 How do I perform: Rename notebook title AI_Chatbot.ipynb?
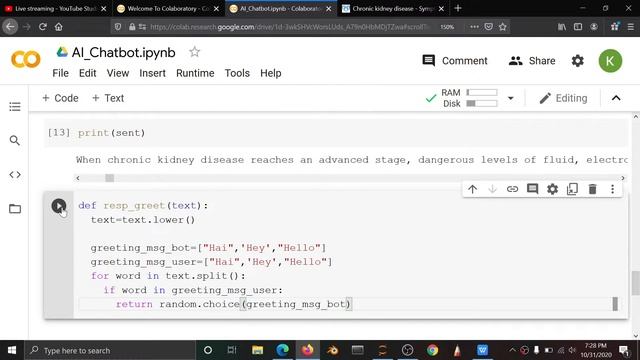(123, 52)
